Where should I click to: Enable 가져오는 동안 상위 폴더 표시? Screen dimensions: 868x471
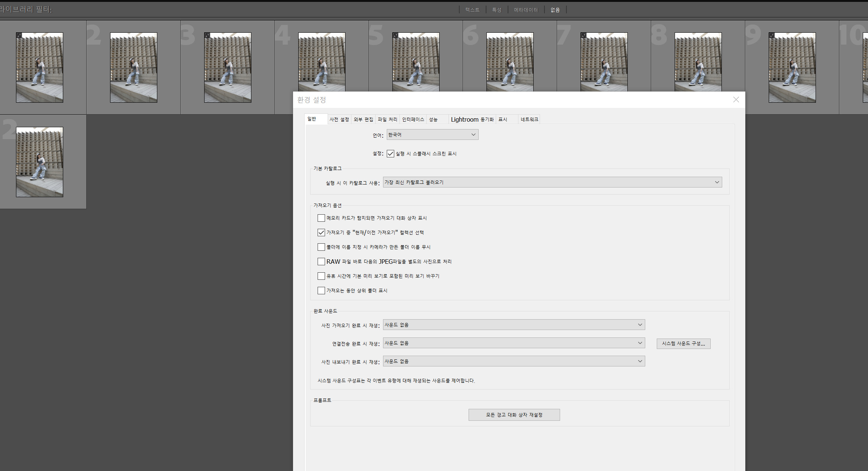click(321, 291)
